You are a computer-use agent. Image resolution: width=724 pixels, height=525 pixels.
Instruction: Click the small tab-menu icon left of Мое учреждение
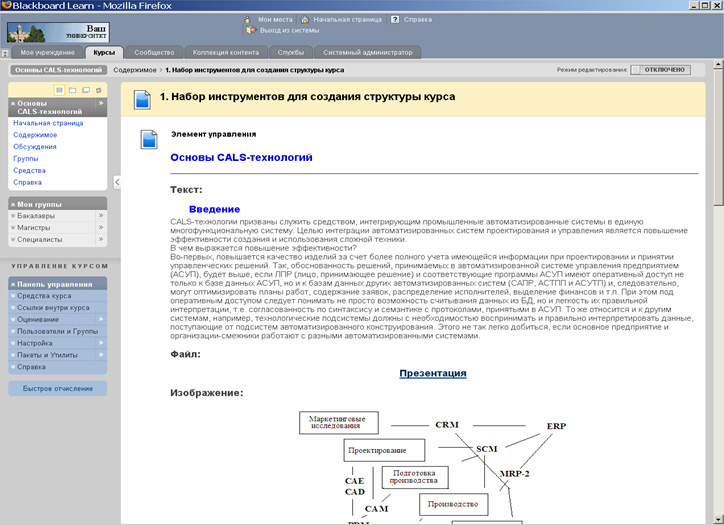coord(5,54)
